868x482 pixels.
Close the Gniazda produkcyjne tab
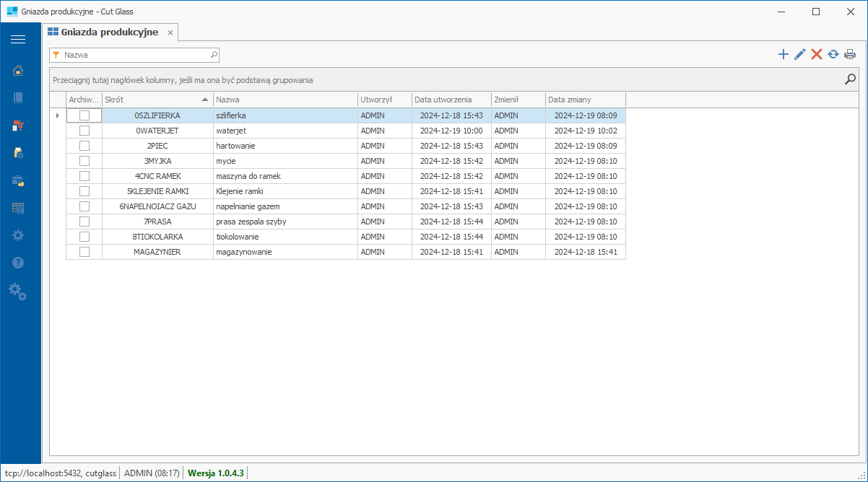pyautogui.click(x=170, y=33)
